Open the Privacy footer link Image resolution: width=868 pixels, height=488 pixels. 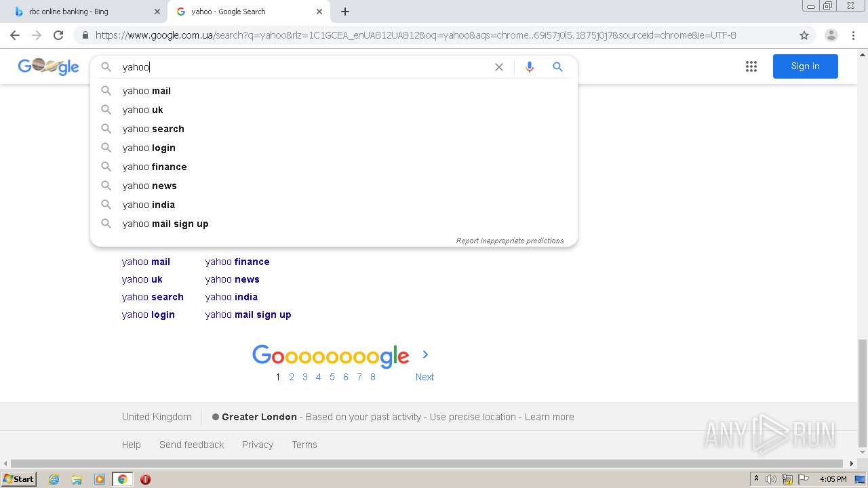coord(258,445)
